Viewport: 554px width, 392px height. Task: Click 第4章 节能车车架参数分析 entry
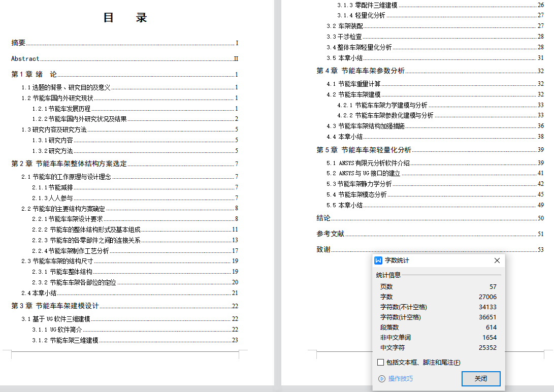[x=430, y=71]
